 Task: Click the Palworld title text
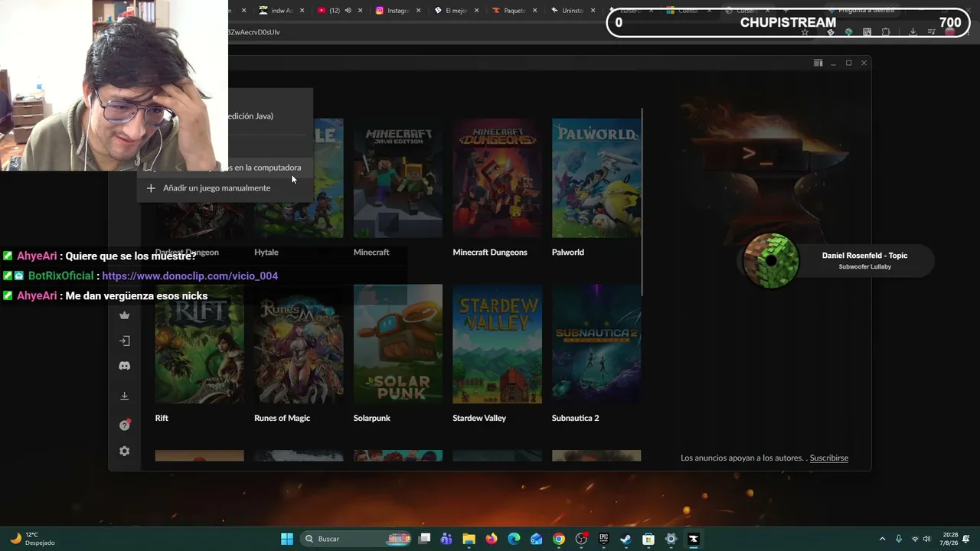568,253
